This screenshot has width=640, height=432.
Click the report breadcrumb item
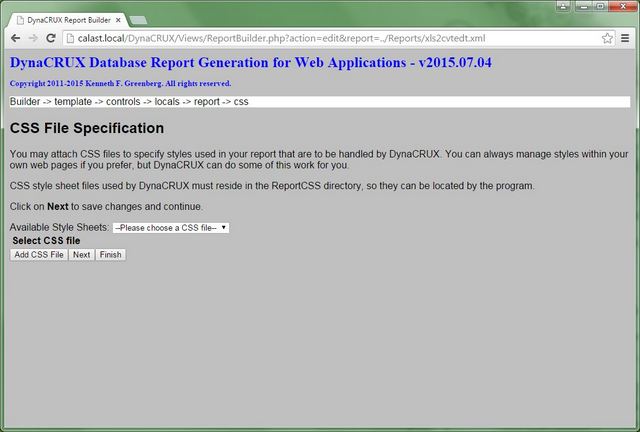click(x=207, y=102)
